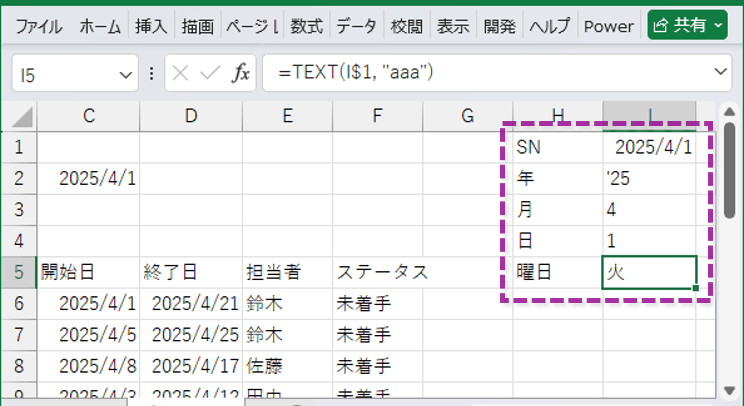
Task: Click the formula bar enter checkmark icon
Action: (210, 73)
